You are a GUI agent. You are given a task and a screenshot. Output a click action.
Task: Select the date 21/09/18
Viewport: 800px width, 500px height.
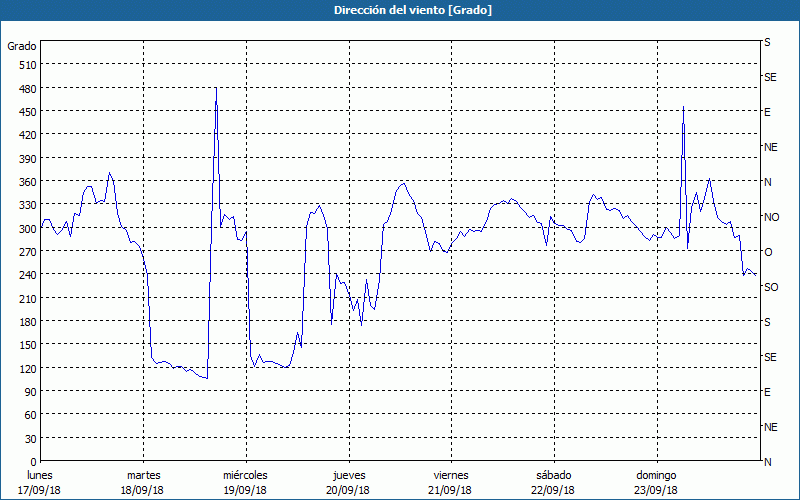451,490
